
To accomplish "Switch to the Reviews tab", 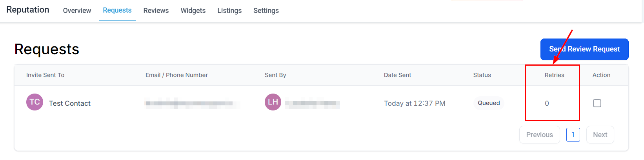I will (x=156, y=11).
